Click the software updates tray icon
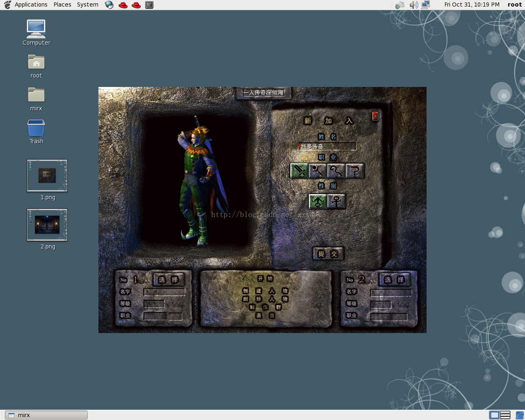The height and width of the screenshot is (420, 525). (x=400, y=5)
